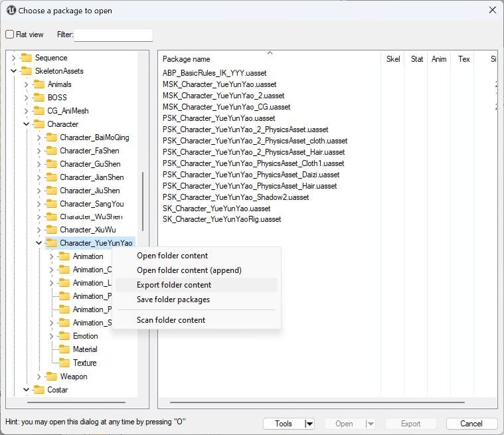Click the BOSS folder icon
504x435 pixels.
[x=39, y=98]
